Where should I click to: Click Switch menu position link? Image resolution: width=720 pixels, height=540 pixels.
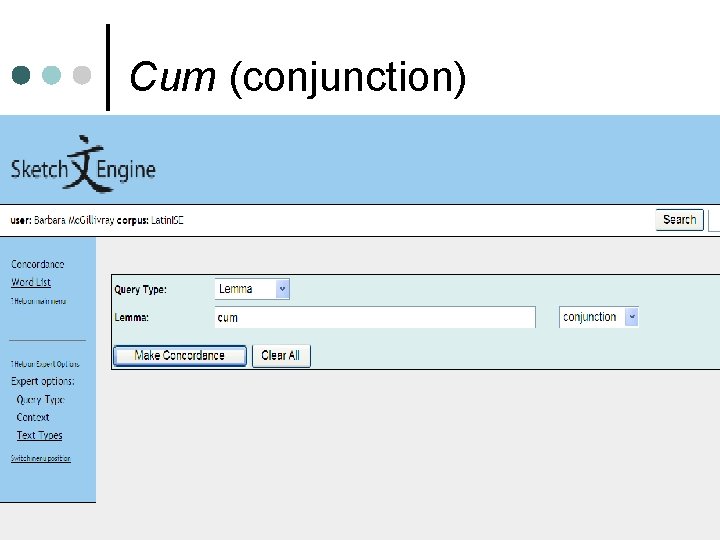41,458
